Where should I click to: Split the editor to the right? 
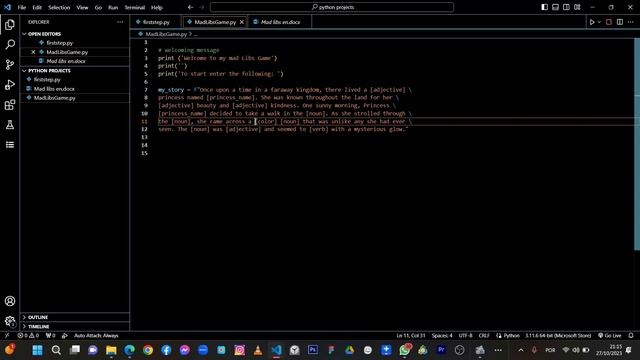[x=620, y=22]
